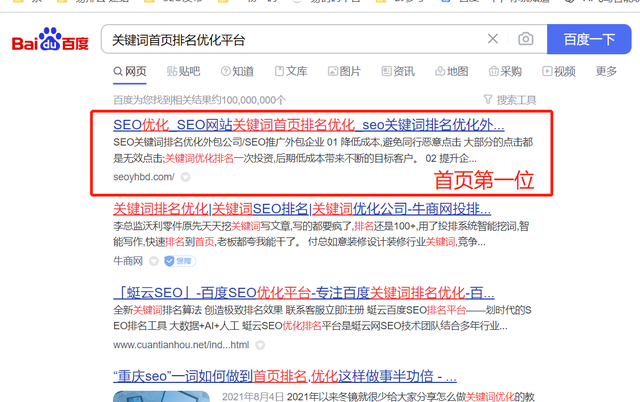The height and width of the screenshot is (402, 640).
Task: Expand the dropdown arrow beside www.cuantianhou.net
Action: 260,345
